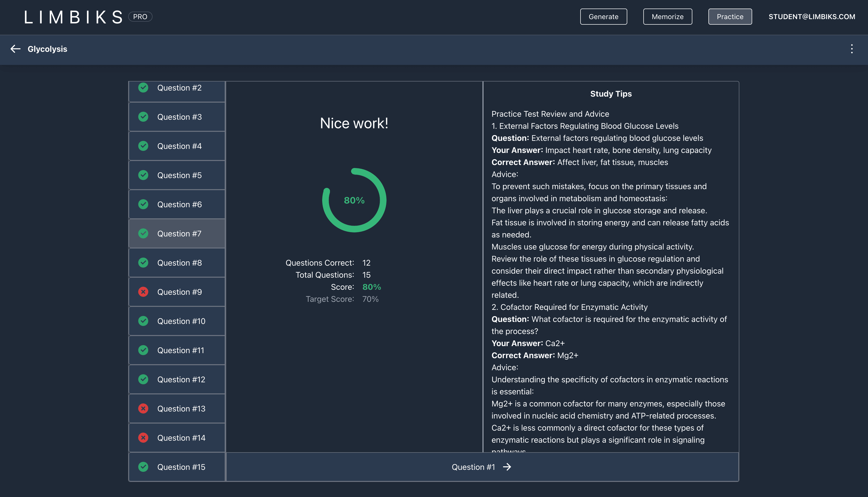Click the green checkmark on Question #10

pyautogui.click(x=143, y=321)
